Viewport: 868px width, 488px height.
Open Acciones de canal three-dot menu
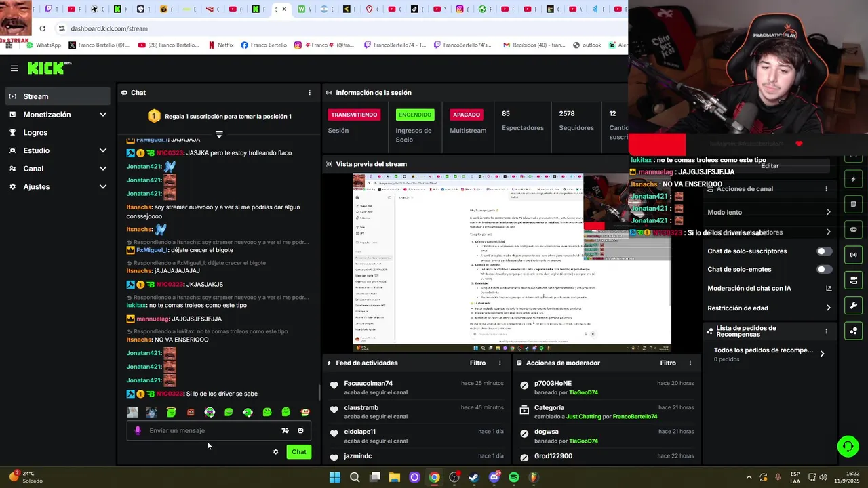coord(826,189)
